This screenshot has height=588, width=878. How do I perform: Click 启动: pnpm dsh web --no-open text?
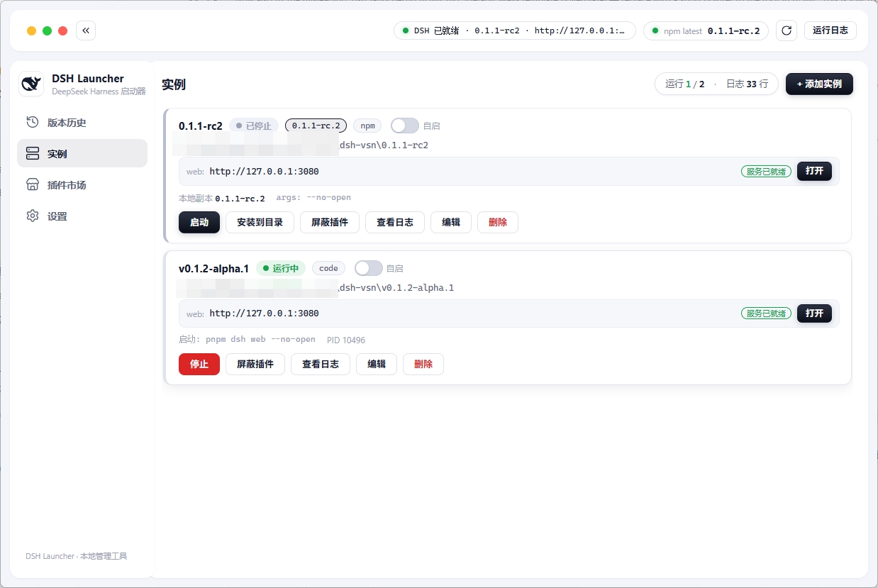247,340
